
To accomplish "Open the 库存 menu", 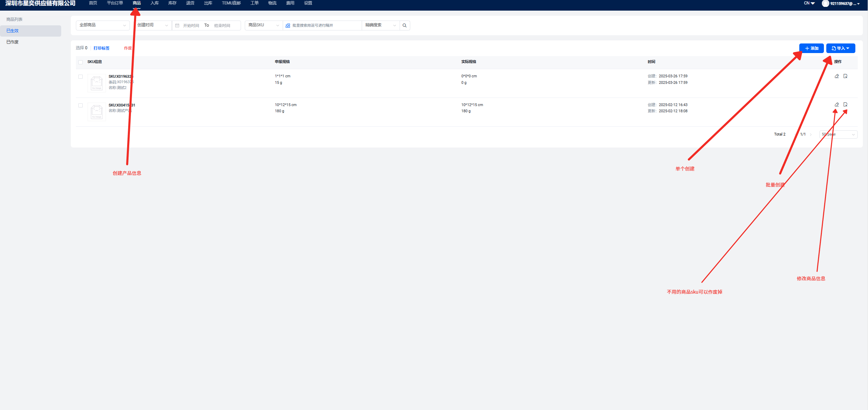I will (x=172, y=3).
